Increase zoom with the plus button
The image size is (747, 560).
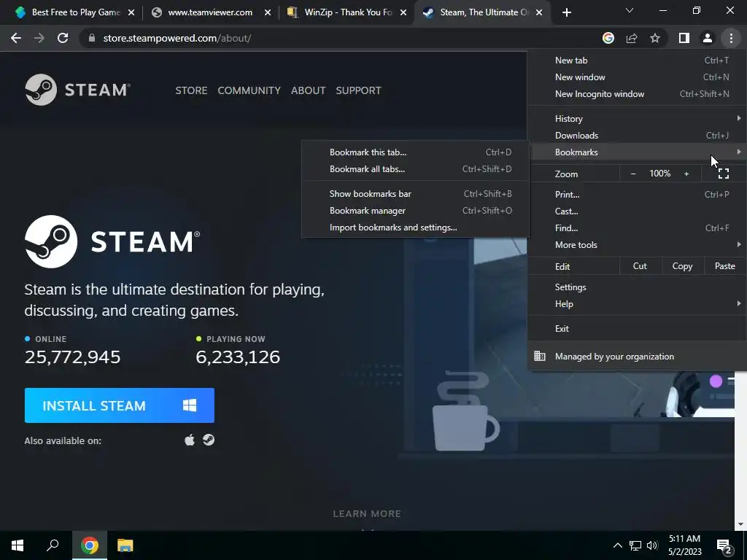(686, 174)
